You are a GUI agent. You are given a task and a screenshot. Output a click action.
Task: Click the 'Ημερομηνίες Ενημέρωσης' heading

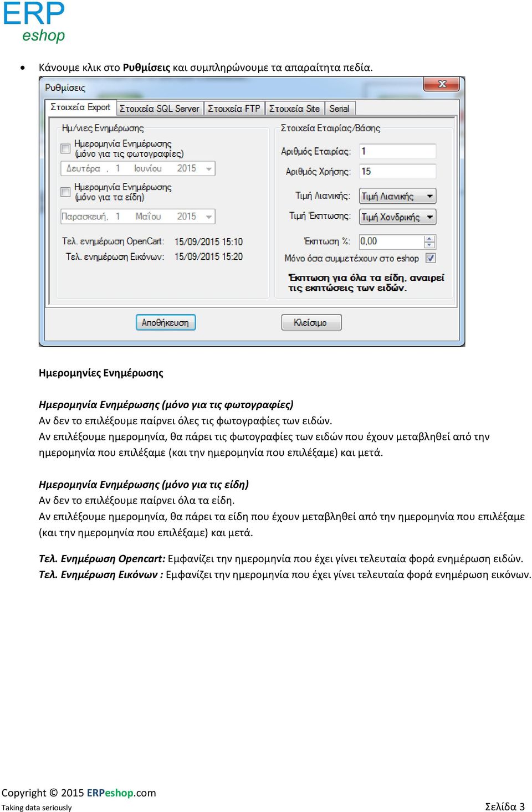[101, 373]
